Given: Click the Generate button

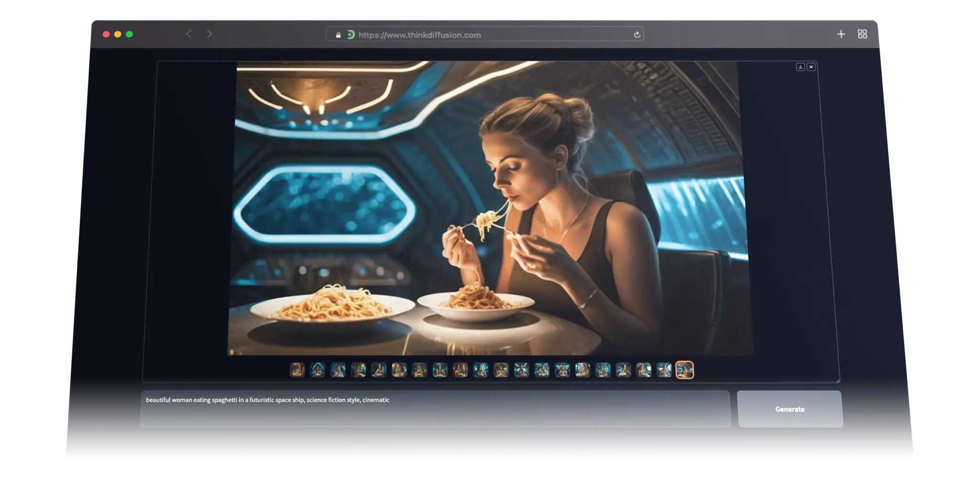Looking at the screenshot, I should click(x=790, y=409).
